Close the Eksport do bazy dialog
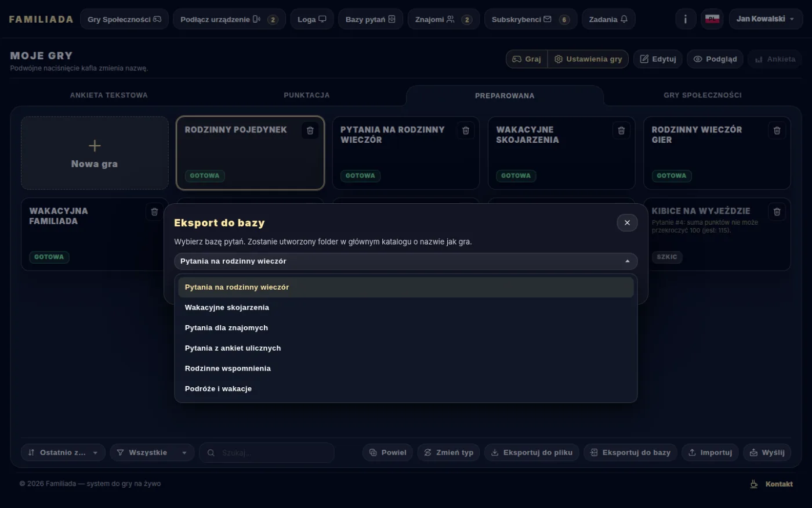Screen dimensions: 812x508 (x=627, y=222)
